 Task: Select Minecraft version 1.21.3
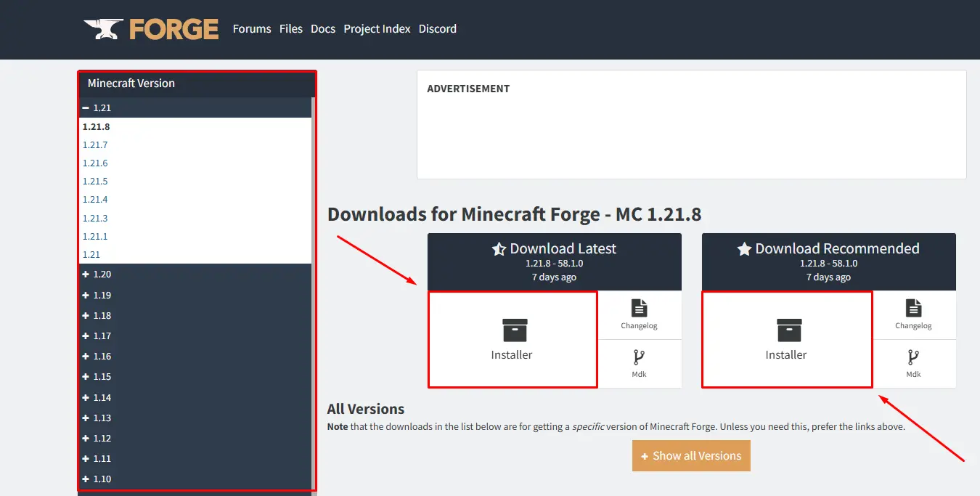(95, 219)
